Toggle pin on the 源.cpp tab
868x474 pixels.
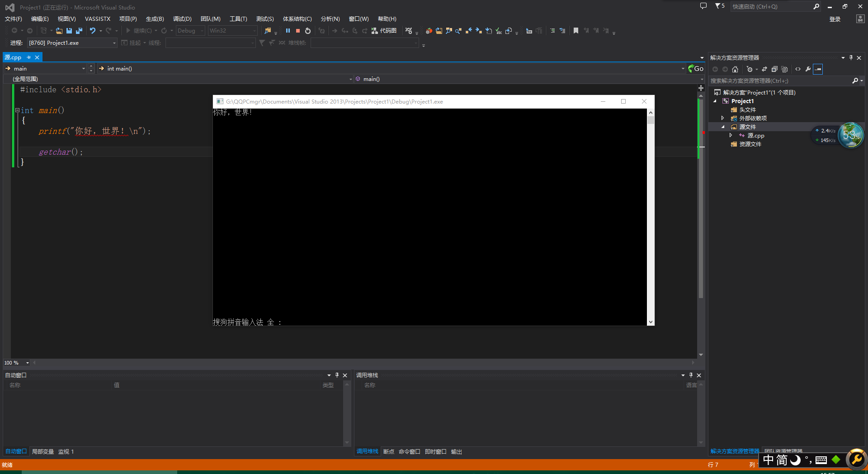point(28,57)
